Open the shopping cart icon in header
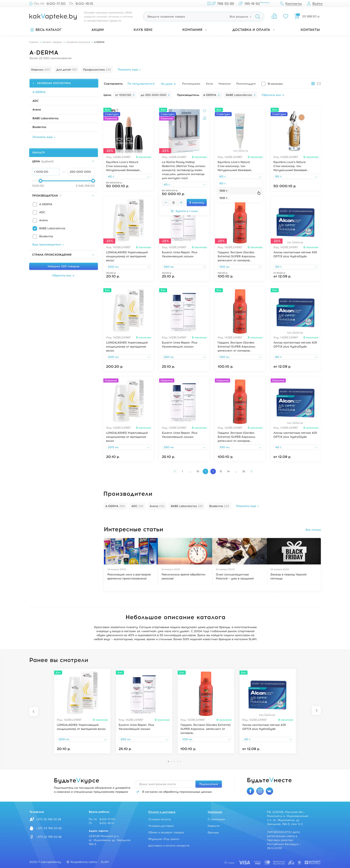350x868 pixels. point(297,16)
